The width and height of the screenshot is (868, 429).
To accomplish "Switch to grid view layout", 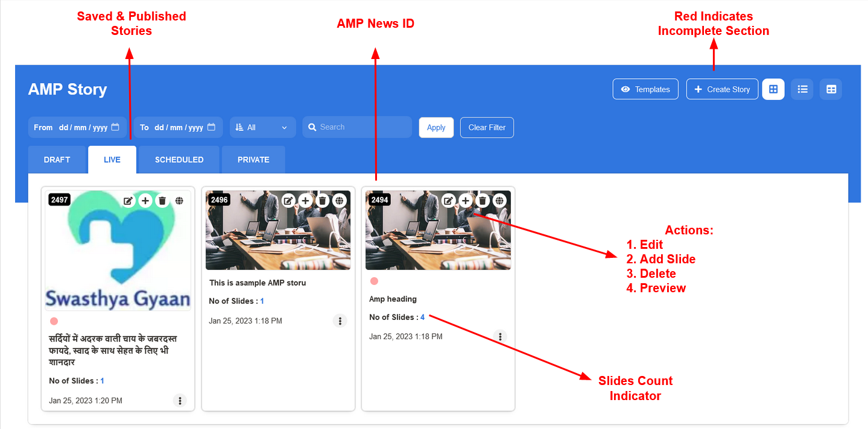I will pos(773,89).
